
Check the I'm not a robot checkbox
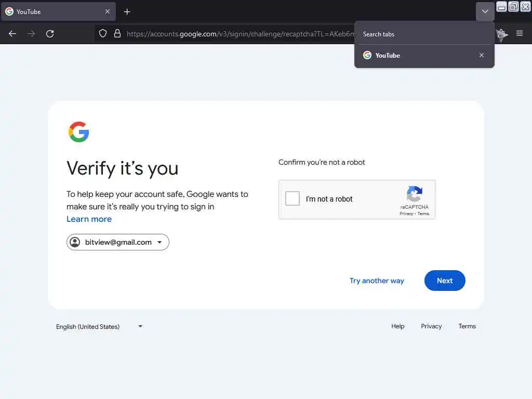click(x=292, y=198)
